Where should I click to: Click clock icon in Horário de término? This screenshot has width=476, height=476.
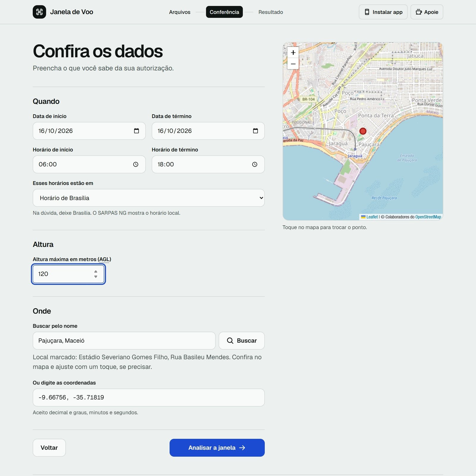255,165
